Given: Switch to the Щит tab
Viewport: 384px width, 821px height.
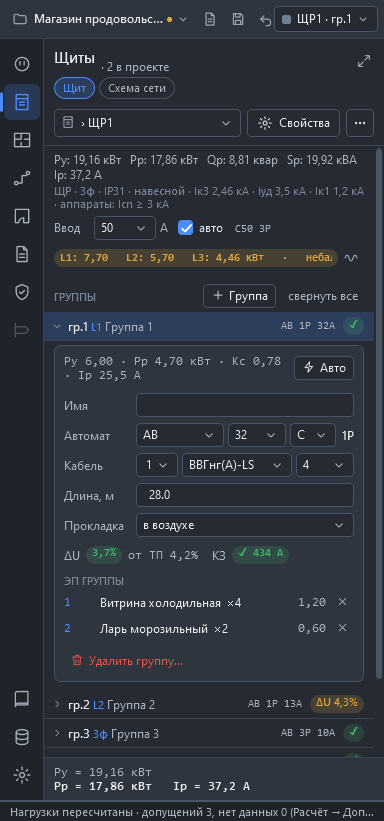Looking at the screenshot, I should coord(74,88).
